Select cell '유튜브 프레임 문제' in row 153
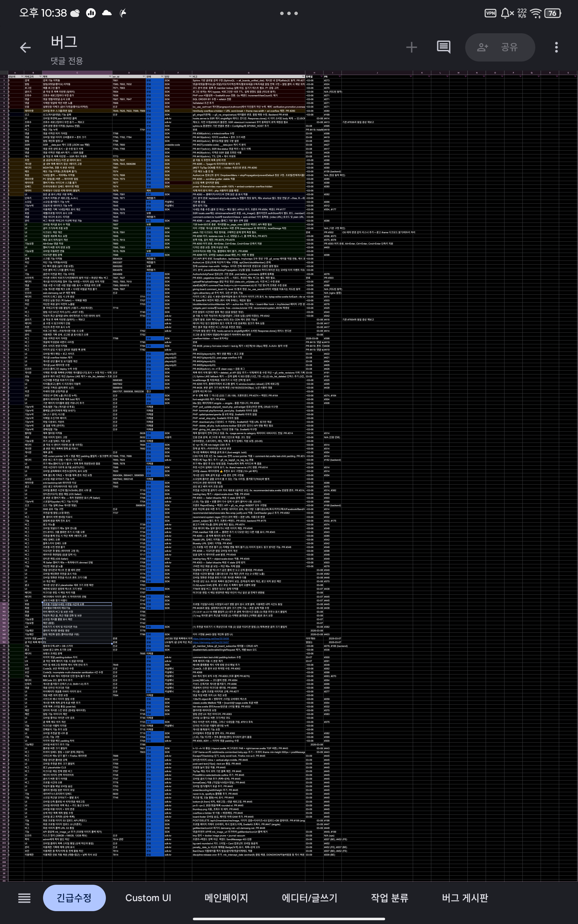 click(77, 654)
